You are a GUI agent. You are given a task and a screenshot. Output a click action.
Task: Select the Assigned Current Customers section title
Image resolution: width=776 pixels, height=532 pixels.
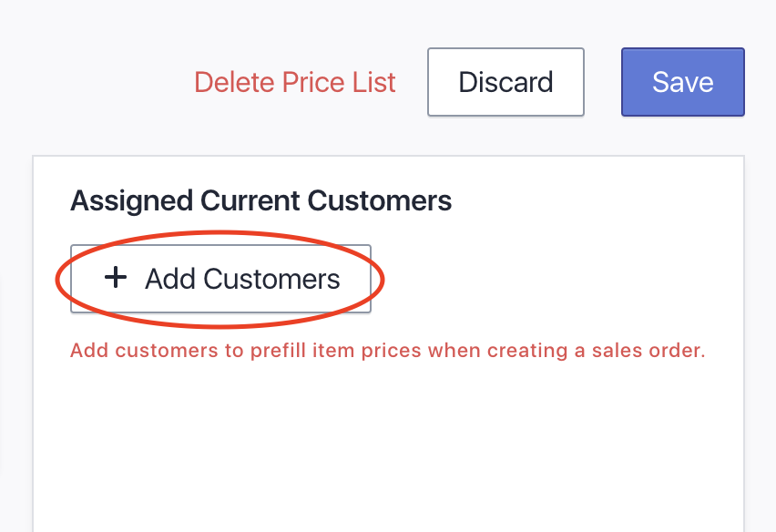tap(260, 200)
